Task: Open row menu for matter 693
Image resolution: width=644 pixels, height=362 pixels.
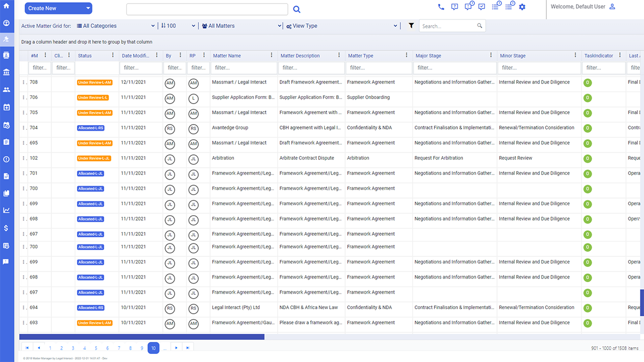Action: click(24, 323)
